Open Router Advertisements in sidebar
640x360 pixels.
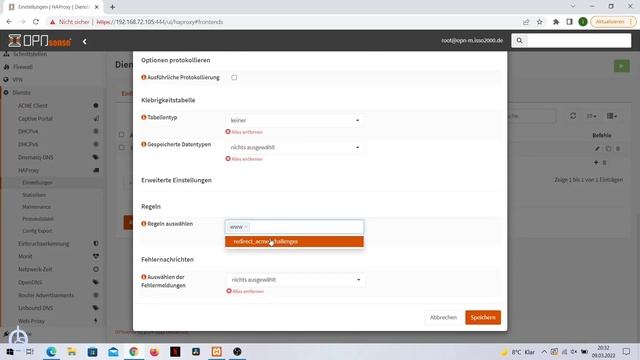tap(46, 295)
